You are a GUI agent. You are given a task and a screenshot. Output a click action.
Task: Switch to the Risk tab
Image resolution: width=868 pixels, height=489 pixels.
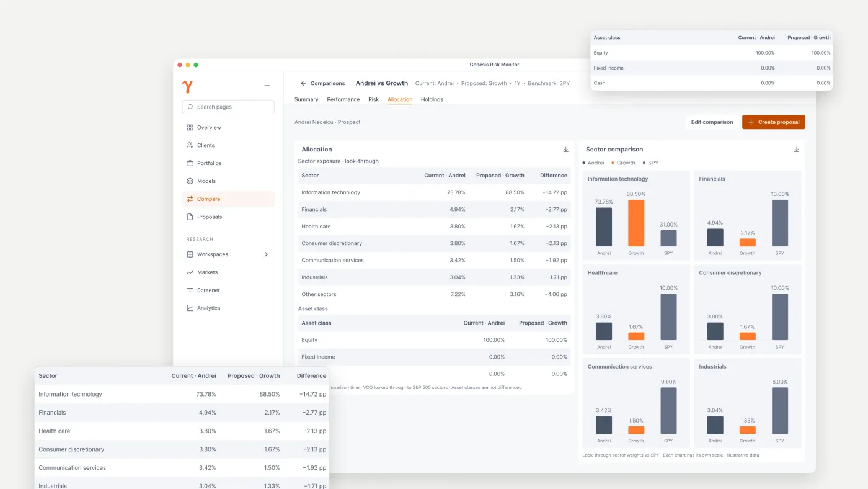[373, 99]
